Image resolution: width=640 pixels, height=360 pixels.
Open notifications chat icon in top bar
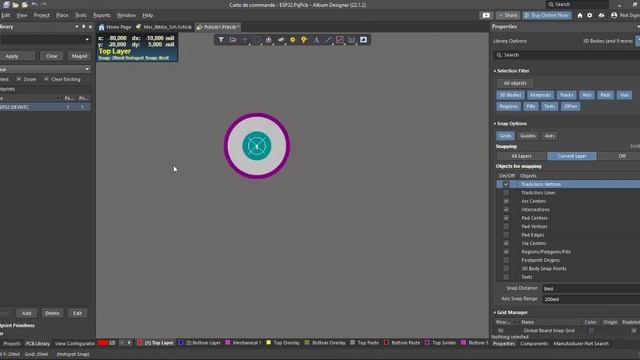coord(486,15)
